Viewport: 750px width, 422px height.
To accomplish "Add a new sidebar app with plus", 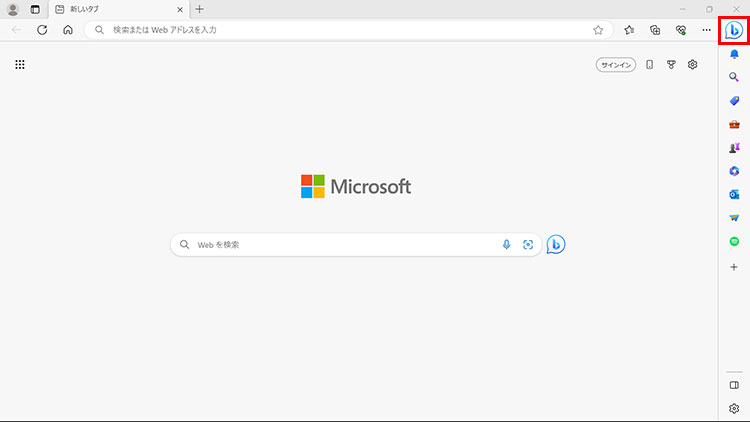I will click(734, 267).
